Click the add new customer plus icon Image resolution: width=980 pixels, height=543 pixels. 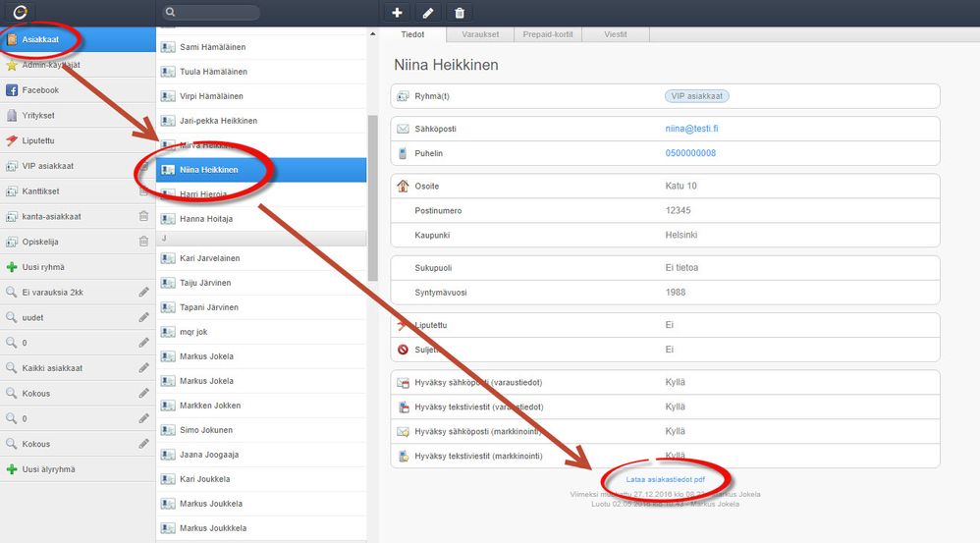[397, 13]
